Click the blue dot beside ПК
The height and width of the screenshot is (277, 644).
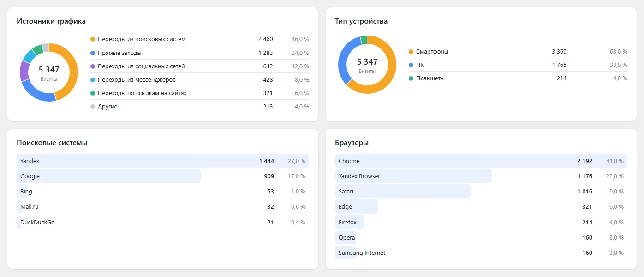pos(411,65)
